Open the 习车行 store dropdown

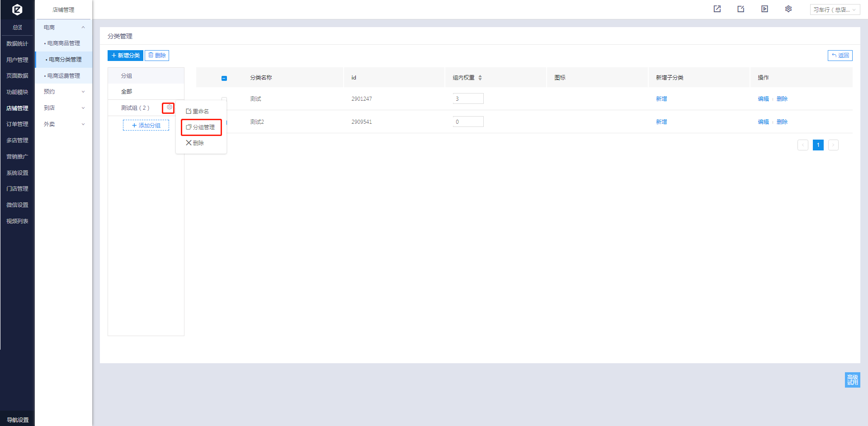835,9
